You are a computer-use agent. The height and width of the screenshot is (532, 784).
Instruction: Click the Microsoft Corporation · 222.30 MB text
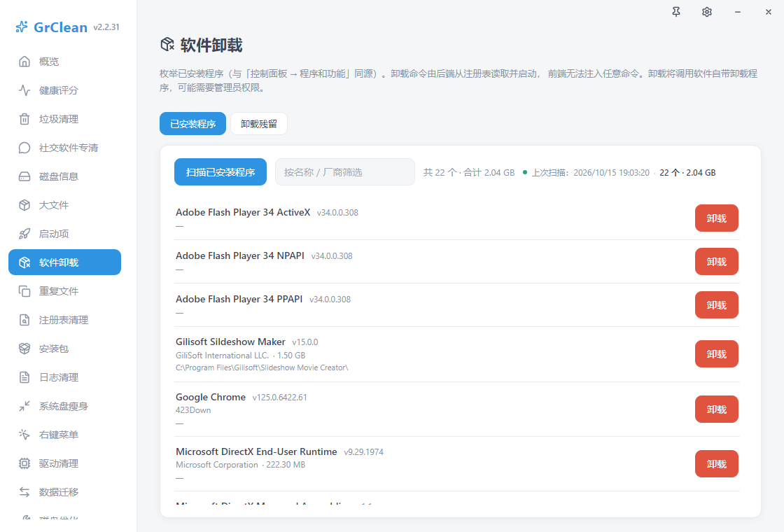point(241,465)
